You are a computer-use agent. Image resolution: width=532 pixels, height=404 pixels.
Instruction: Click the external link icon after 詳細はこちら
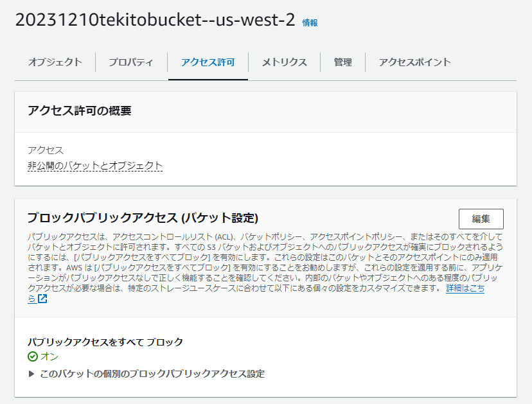(x=42, y=299)
